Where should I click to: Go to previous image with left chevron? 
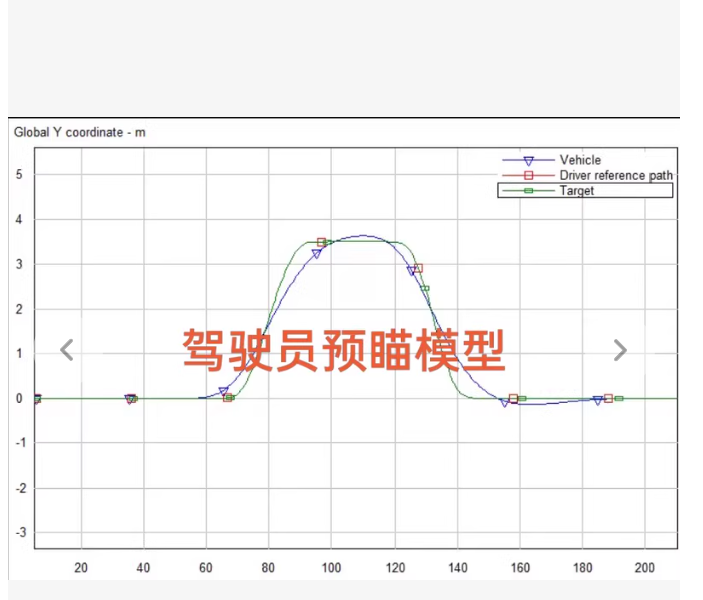click(67, 350)
